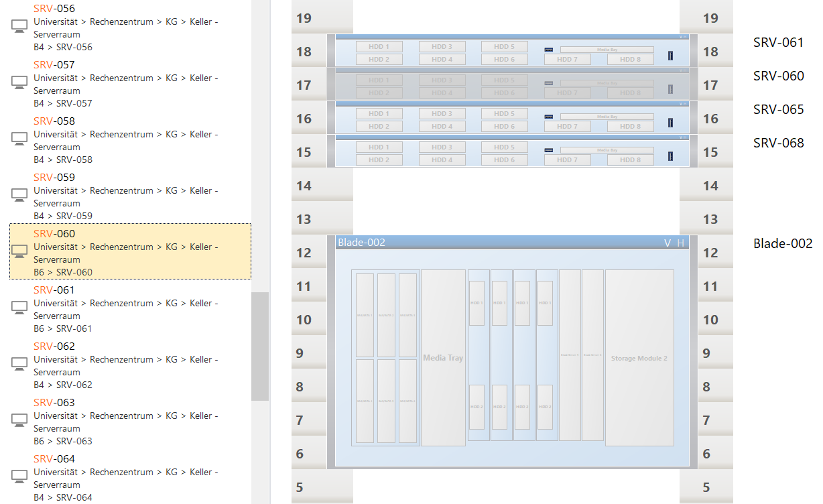Image resolution: width=823 pixels, height=504 pixels.
Task: Click the device icon beside SRV-062
Action: (x=19, y=364)
